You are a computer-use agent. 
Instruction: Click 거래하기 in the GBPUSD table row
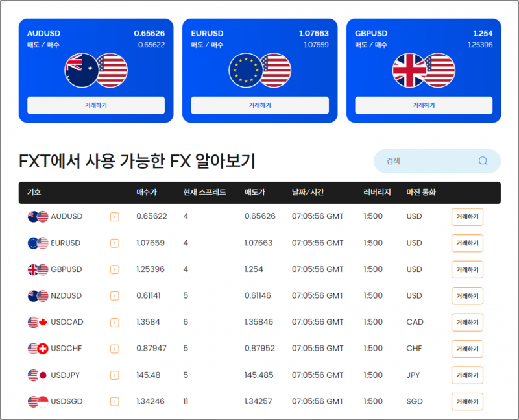point(467,269)
